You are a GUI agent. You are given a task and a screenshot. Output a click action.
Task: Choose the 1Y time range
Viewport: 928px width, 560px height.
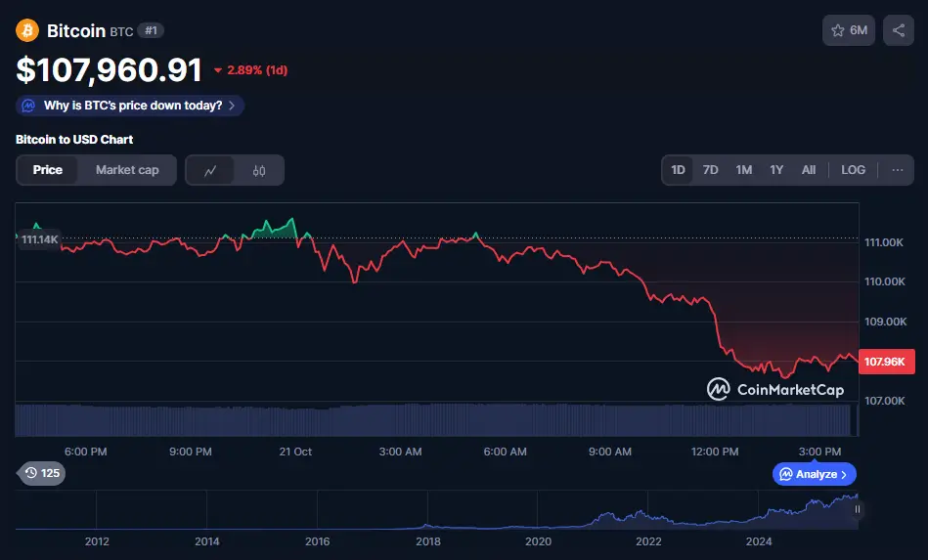click(776, 170)
